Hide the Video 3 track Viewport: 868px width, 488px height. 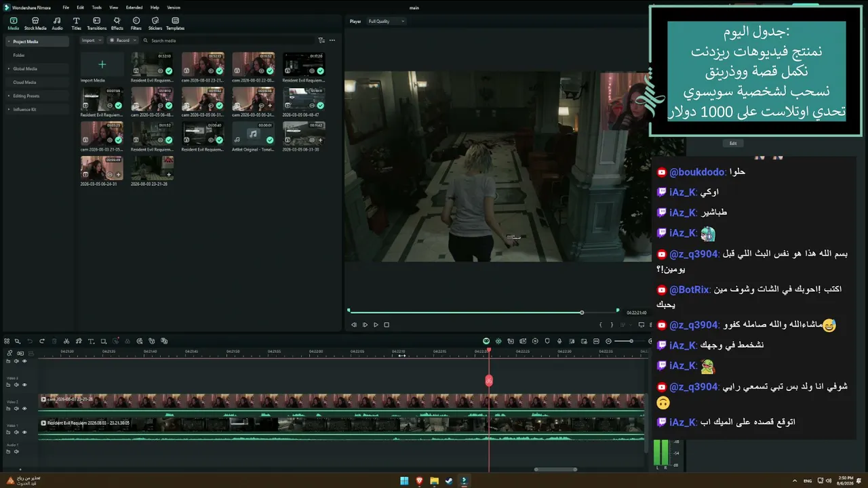pos(24,385)
